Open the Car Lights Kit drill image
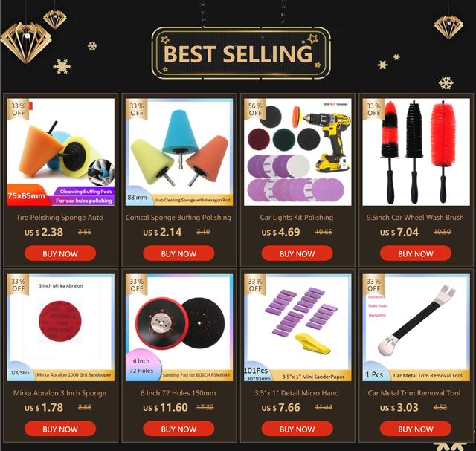Viewport: 476px width, 451px height. pyautogui.click(x=297, y=152)
